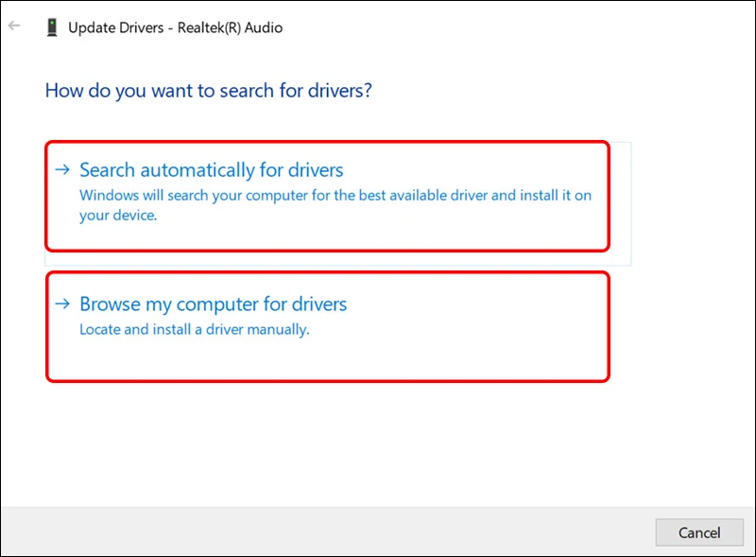Click the 'How do you want to search' heading
The height and width of the screenshot is (557, 756).
coord(208,92)
